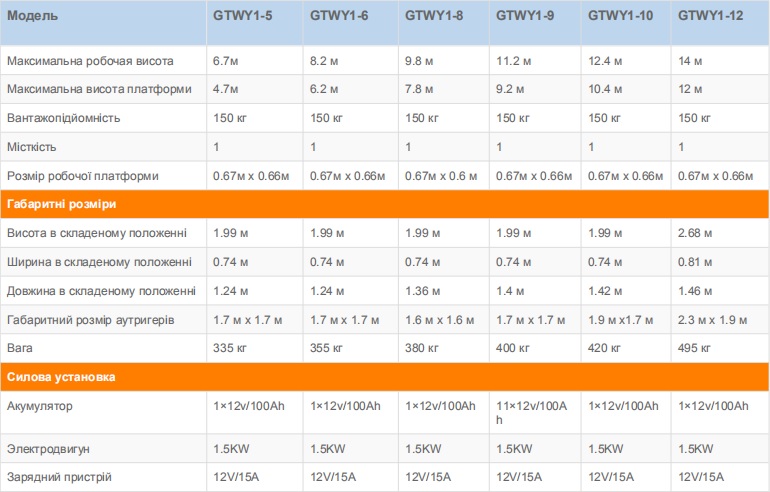
Task: Click '1.24 м' in the GTWY1-5 column
Action: point(230,291)
